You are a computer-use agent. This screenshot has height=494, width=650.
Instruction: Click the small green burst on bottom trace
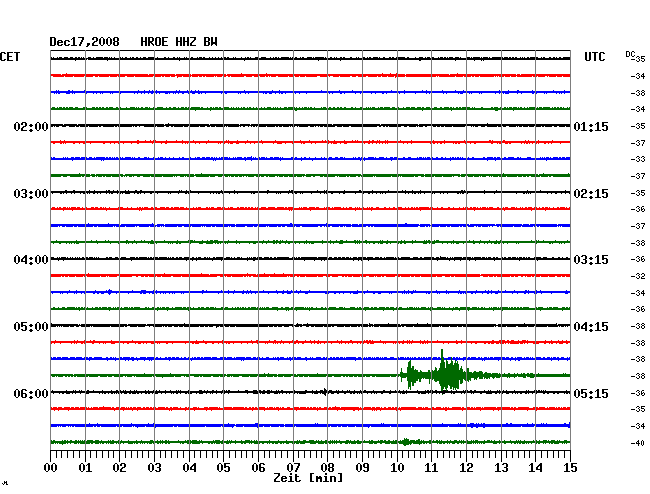[x=406, y=442]
